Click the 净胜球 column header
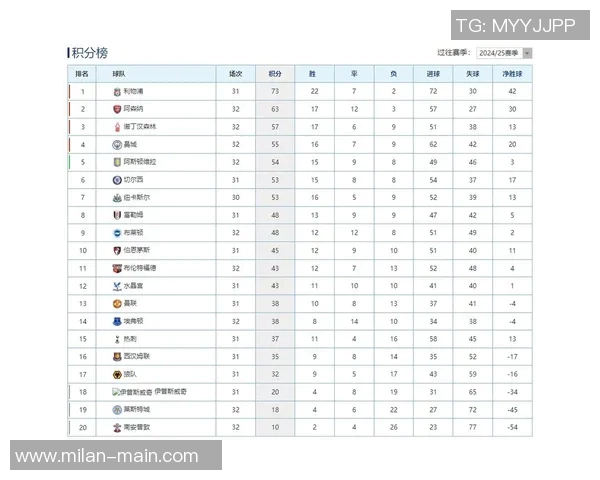The image size is (600, 480). (511, 74)
